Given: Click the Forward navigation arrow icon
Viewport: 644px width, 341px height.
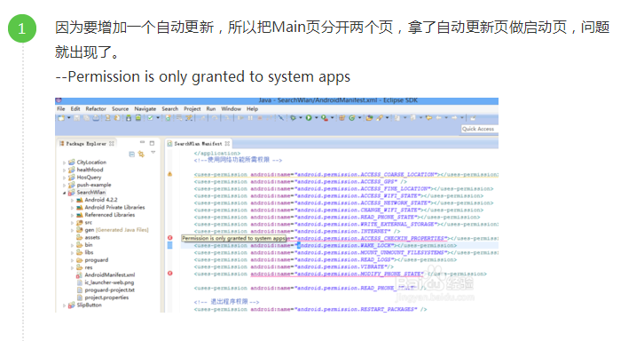Looking at the screenshot, I should (x=454, y=117).
